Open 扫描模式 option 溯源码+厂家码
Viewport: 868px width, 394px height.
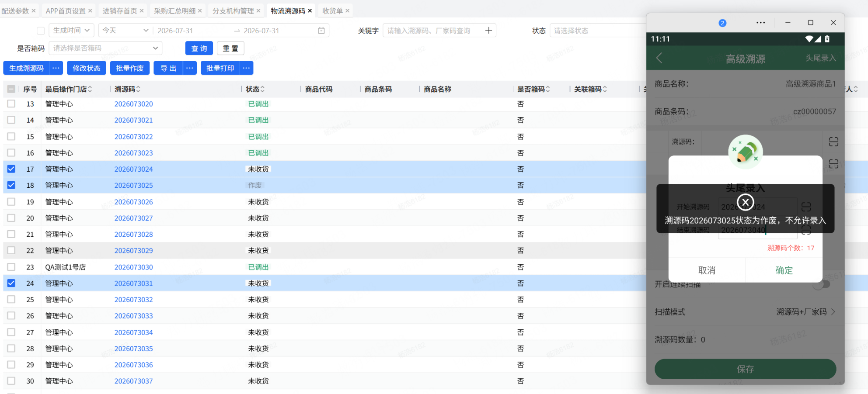pos(805,312)
